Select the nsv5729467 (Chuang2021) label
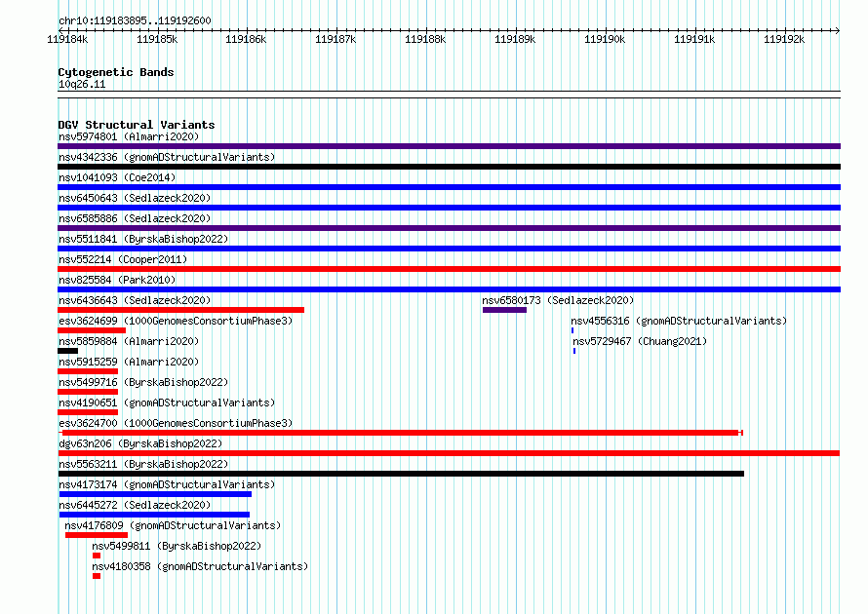Viewport: 868px width, 614px height. pos(640,341)
